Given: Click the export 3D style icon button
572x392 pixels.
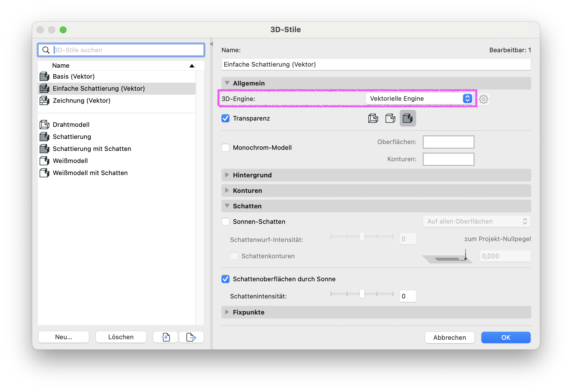Looking at the screenshot, I should (x=191, y=337).
